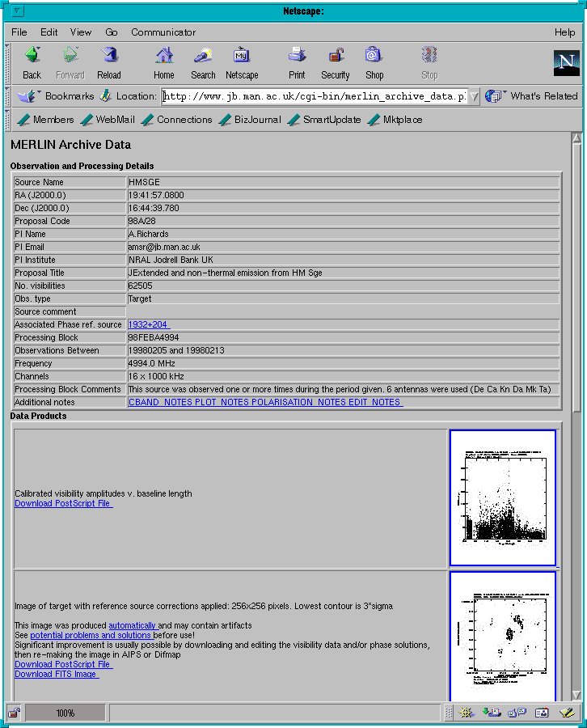The image size is (587, 728).
Task: Go to the Home page
Action: [164, 62]
